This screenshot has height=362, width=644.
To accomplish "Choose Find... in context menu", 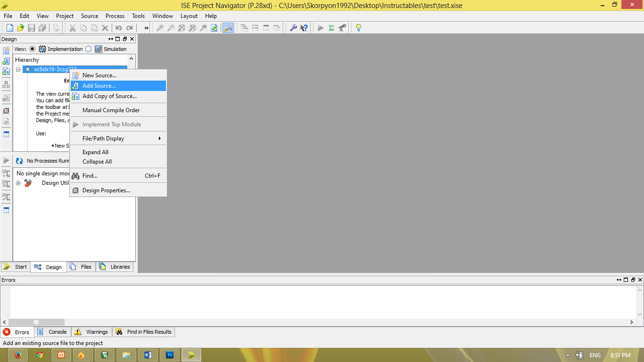I will 118,176.
